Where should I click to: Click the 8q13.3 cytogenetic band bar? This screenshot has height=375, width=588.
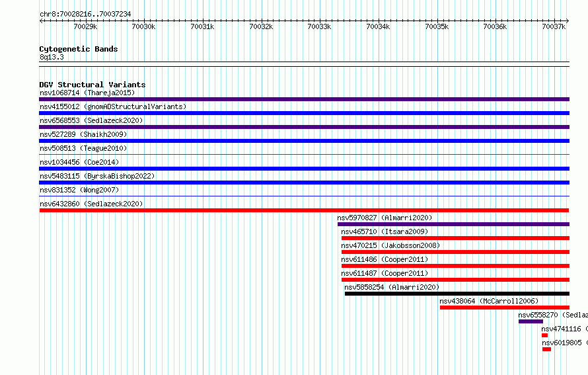pyautogui.click(x=304, y=64)
